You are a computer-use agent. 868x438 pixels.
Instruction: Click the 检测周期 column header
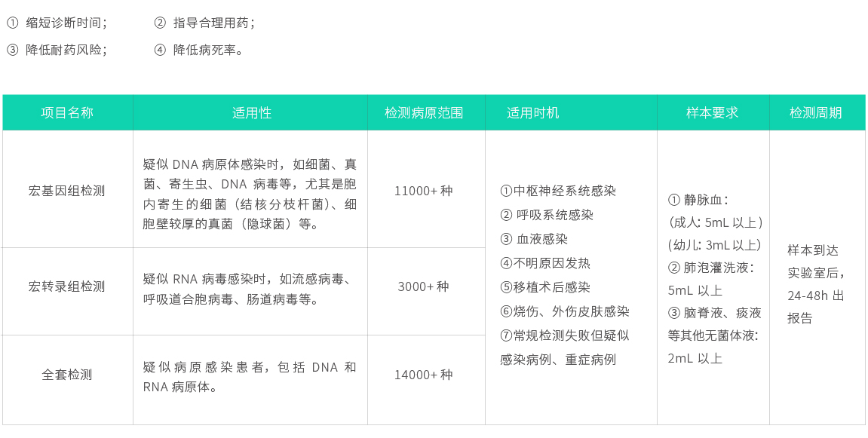coord(815,113)
